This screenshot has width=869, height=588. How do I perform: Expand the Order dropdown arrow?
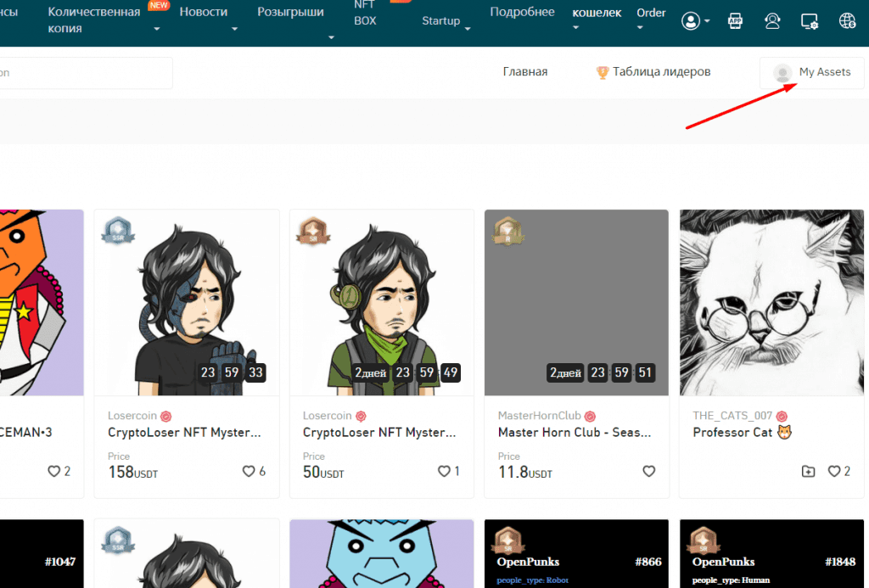(640, 28)
